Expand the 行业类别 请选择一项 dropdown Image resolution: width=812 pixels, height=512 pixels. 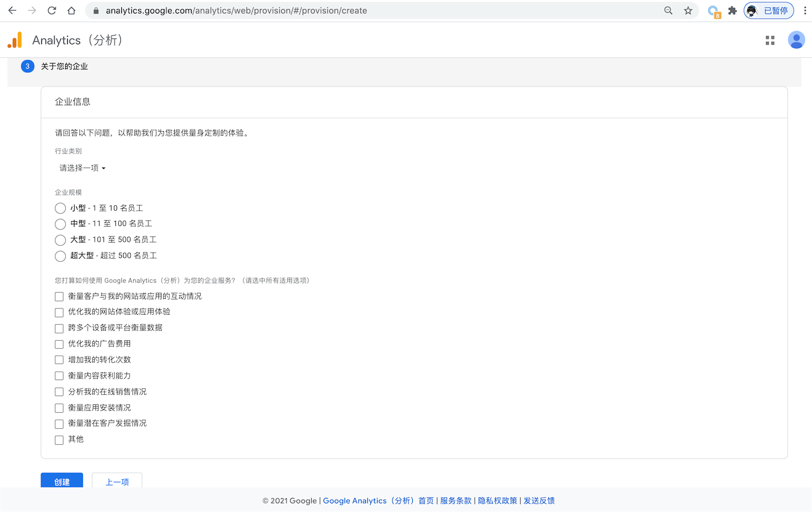pyautogui.click(x=83, y=168)
